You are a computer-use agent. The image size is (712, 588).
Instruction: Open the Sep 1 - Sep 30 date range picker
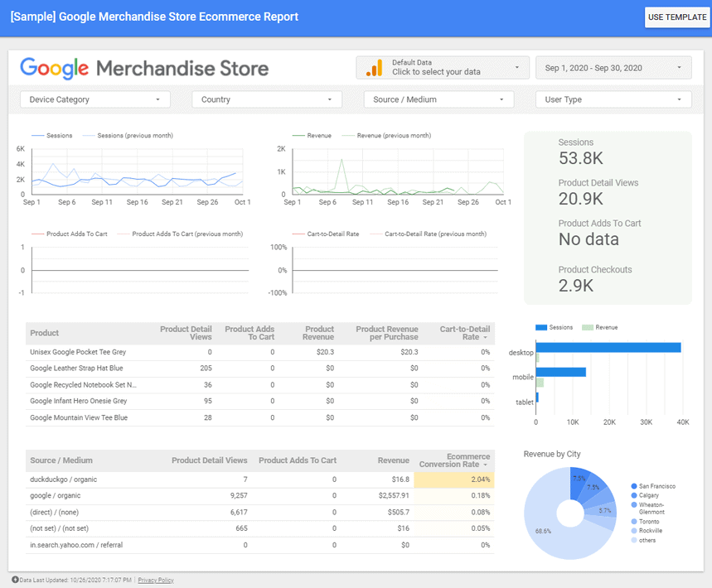pos(613,67)
